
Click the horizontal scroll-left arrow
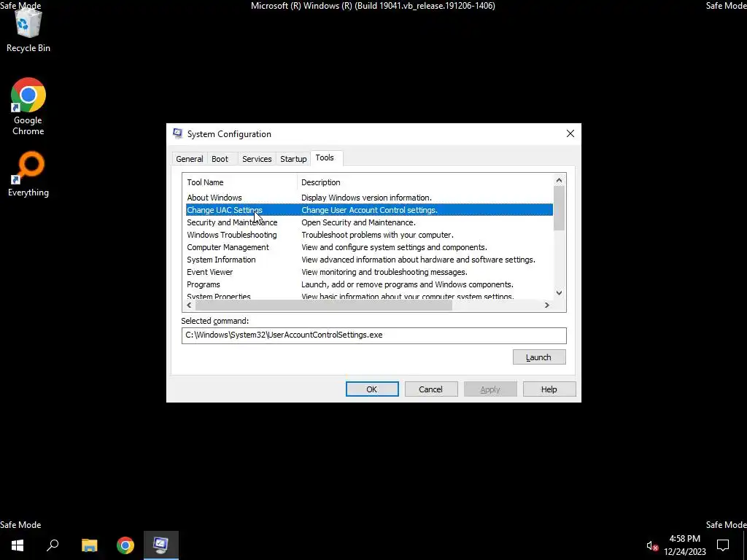tap(189, 306)
